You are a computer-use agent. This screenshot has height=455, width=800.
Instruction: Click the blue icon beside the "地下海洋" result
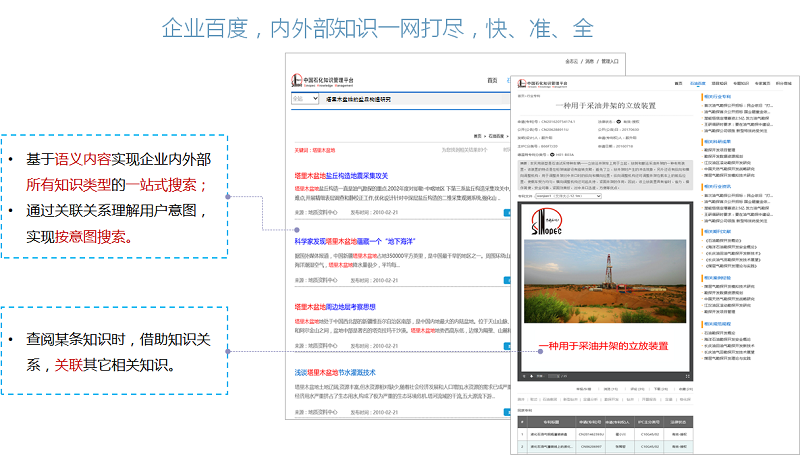pos(508,280)
